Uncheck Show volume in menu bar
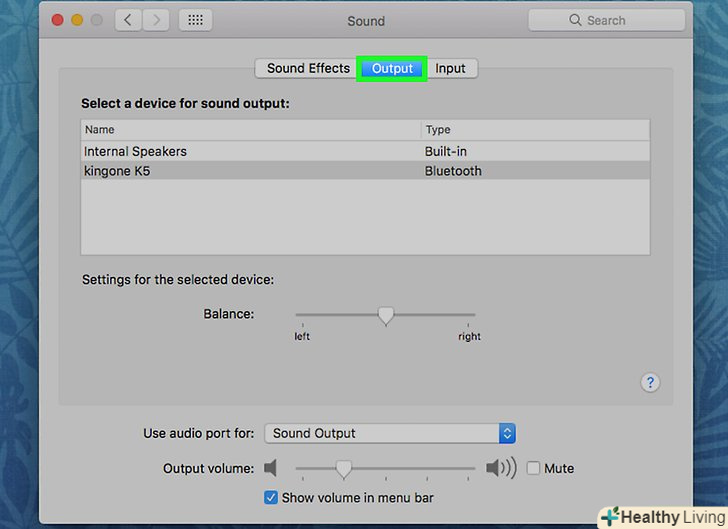Image resolution: width=728 pixels, height=529 pixels. (271, 497)
